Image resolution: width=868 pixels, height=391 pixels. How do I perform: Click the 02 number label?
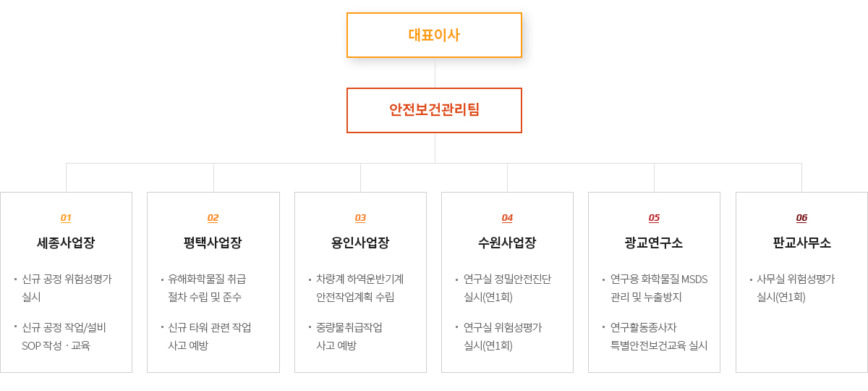[x=213, y=218]
